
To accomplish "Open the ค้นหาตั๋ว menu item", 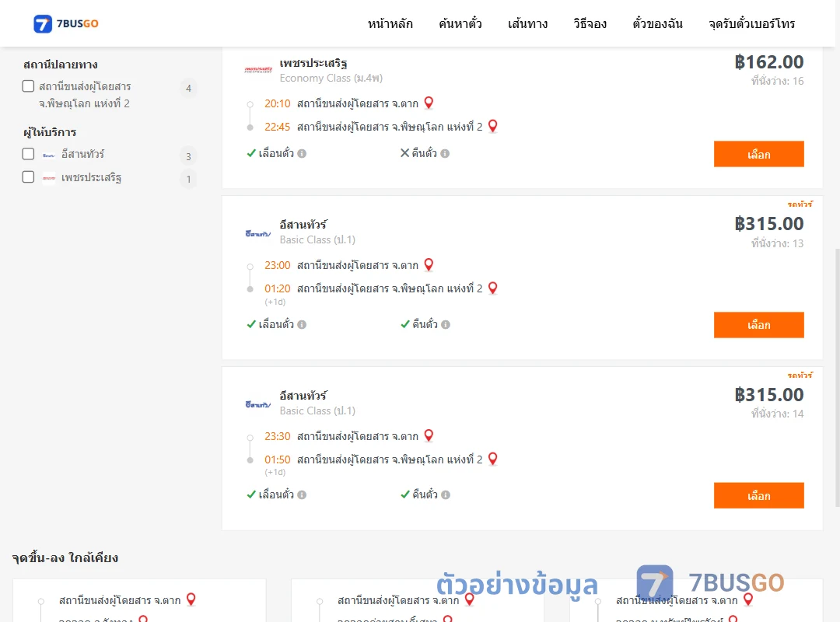I will (x=460, y=23).
